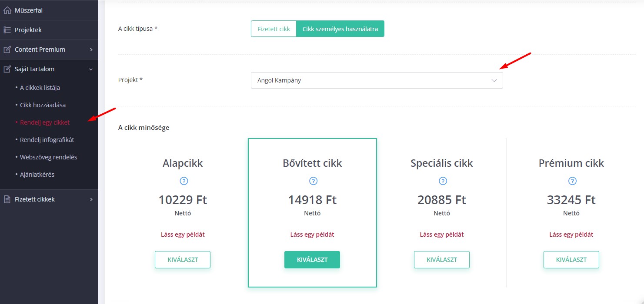Image resolution: width=644 pixels, height=304 pixels.
Task: Go to Rendelj infografikát menu item
Action: click(47, 140)
